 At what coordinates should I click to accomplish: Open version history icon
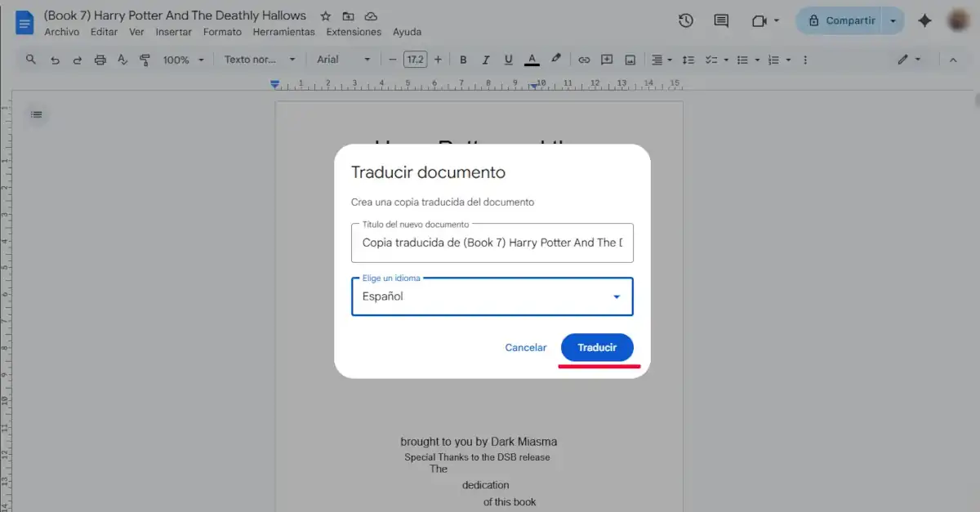685,20
